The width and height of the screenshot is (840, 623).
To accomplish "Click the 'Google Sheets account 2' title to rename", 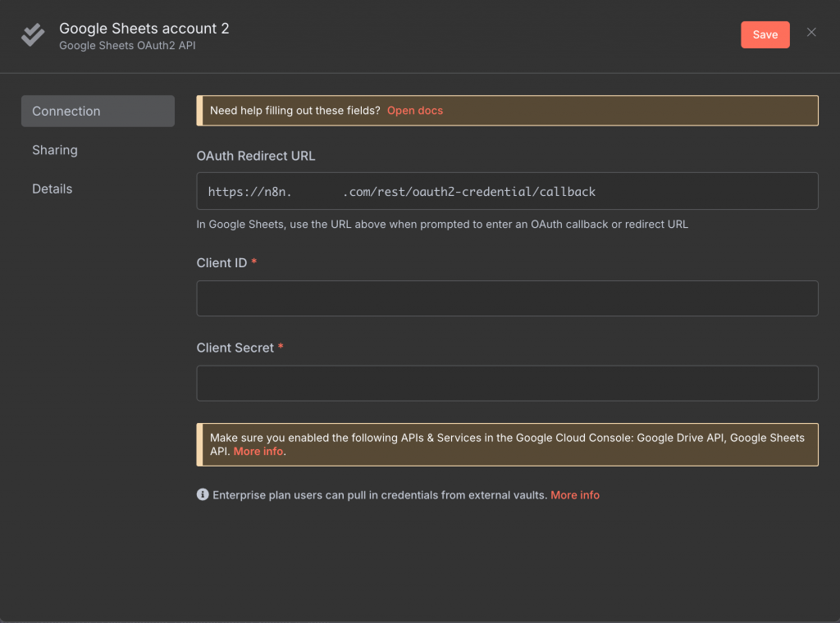I will pyautogui.click(x=144, y=29).
